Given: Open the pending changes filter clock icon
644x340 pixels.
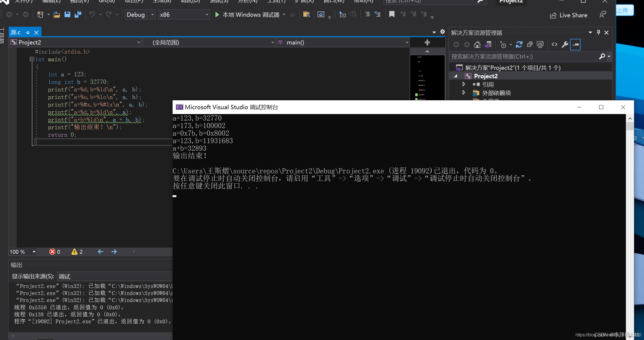Looking at the screenshot, I should tap(503, 44).
